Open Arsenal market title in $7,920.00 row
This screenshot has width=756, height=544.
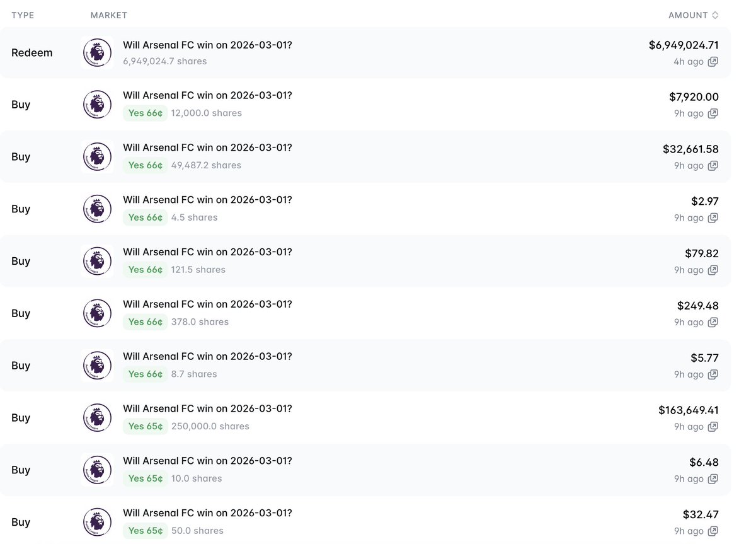208,96
